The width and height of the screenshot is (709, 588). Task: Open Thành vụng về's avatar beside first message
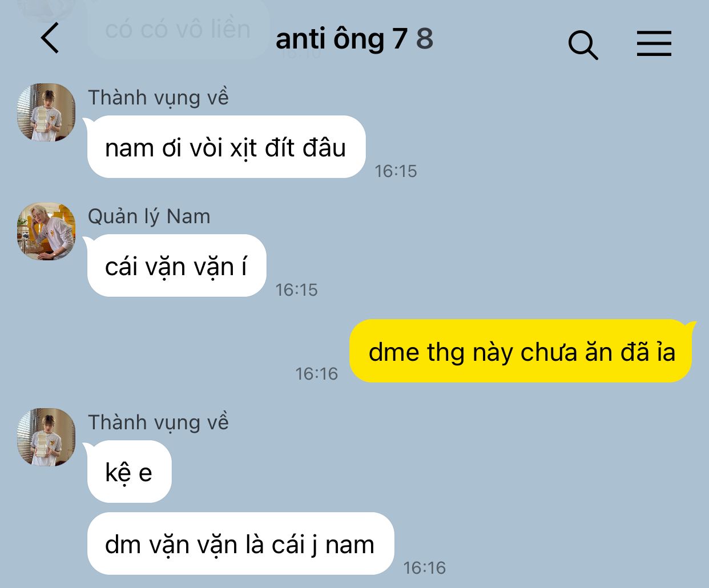click(46, 112)
